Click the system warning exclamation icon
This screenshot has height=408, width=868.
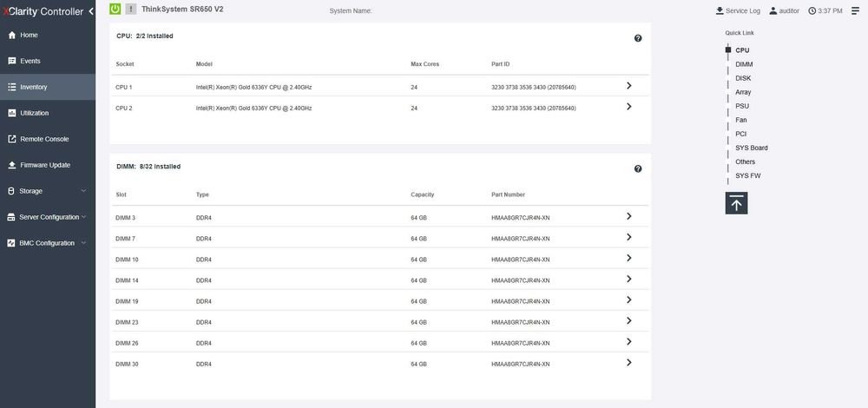131,9
